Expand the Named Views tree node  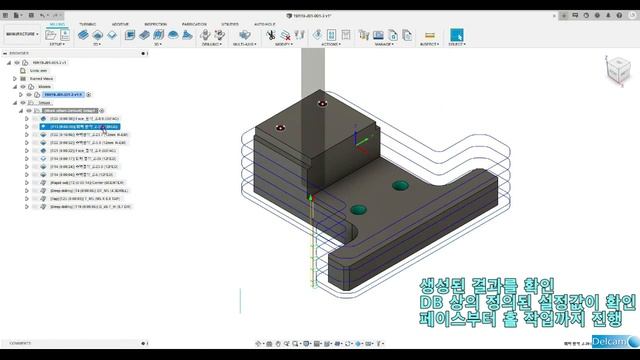15,78
